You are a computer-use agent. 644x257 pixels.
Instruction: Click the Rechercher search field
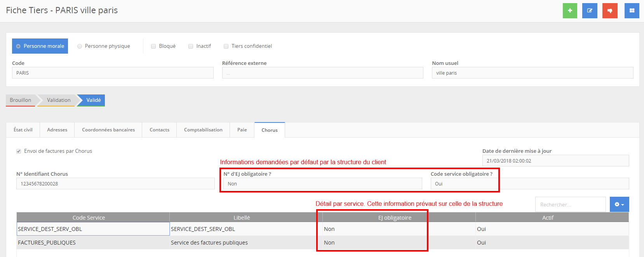(570, 205)
